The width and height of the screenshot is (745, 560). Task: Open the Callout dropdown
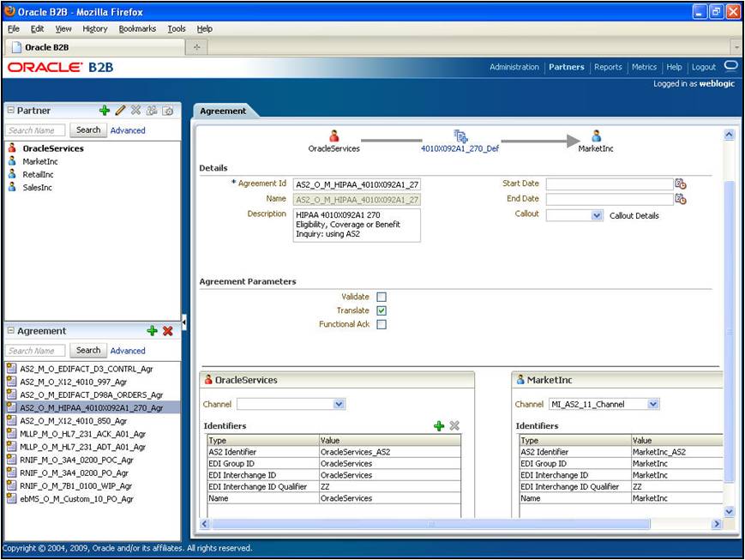pos(597,215)
